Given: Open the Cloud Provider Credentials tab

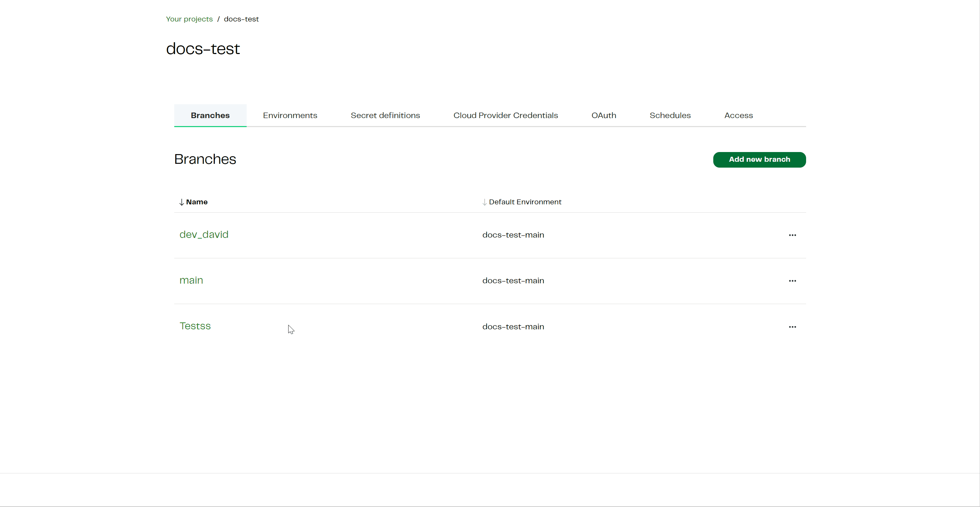Looking at the screenshot, I should (x=506, y=115).
